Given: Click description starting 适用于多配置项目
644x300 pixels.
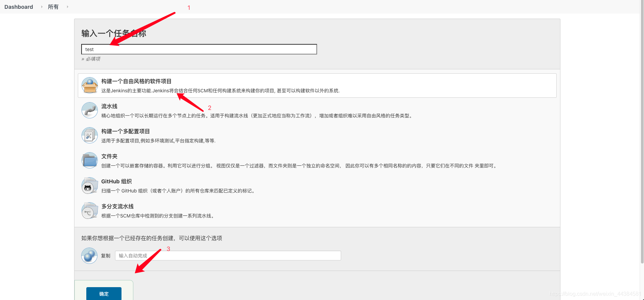Looking at the screenshot, I should [x=158, y=141].
